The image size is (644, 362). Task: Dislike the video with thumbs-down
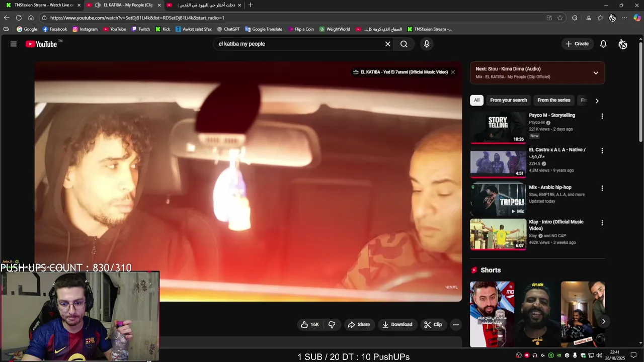click(332, 325)
